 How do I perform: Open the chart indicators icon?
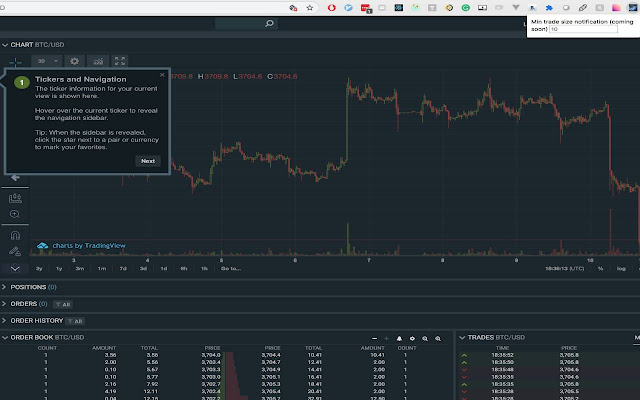[x=98, y=61]
